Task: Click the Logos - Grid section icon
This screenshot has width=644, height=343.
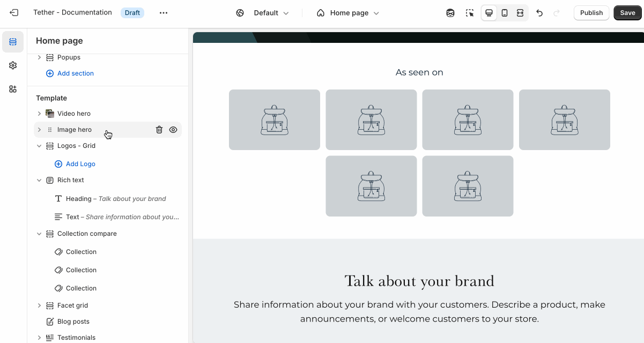Action: tap(50, 146)
